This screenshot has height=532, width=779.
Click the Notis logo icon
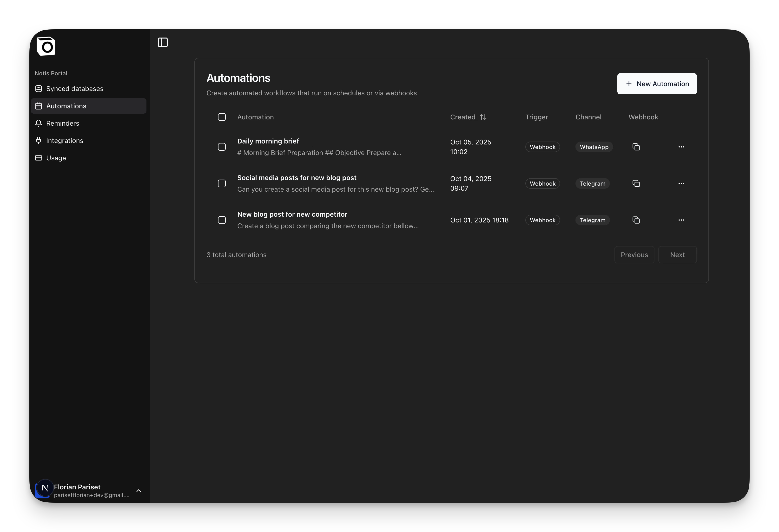click(46, 46)
